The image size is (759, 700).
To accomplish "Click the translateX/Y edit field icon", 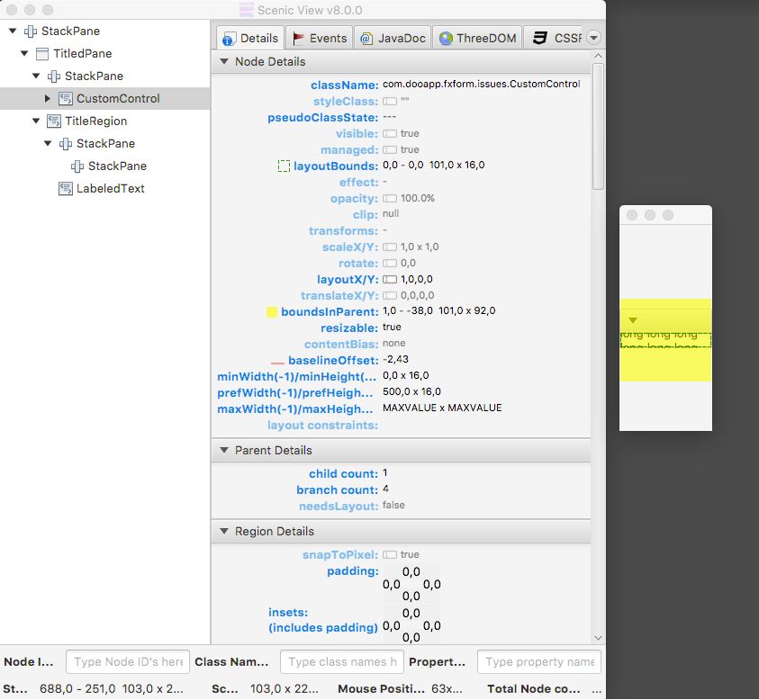I will [390, 296].
